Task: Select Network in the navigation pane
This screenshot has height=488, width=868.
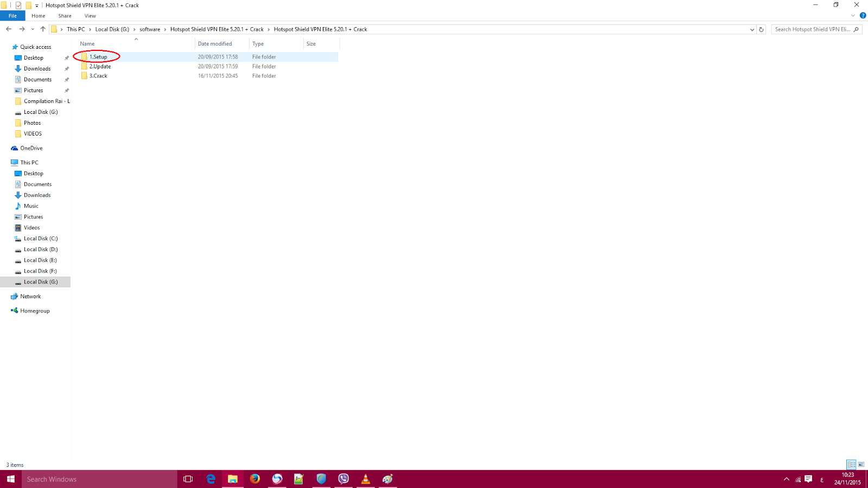Action: [30, 297]
